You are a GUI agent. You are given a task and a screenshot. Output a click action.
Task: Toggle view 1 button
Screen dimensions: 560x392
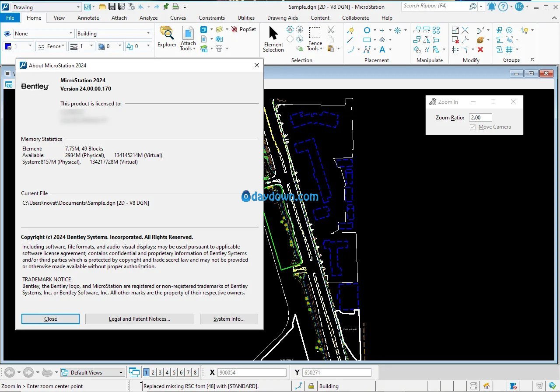[146, 372]
